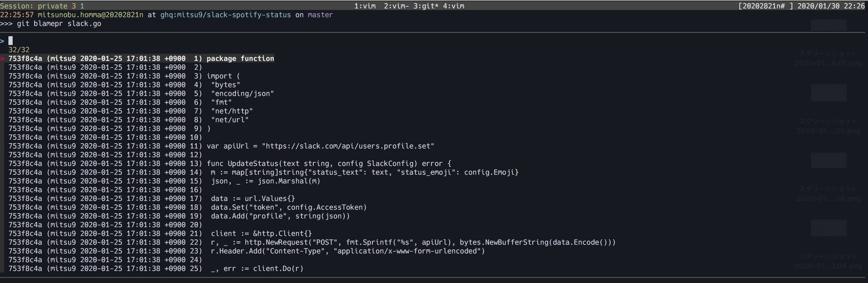The image size is (868, 283).
Task: Switch to tmux window 1:vim
Action: [x=365, y=6]
